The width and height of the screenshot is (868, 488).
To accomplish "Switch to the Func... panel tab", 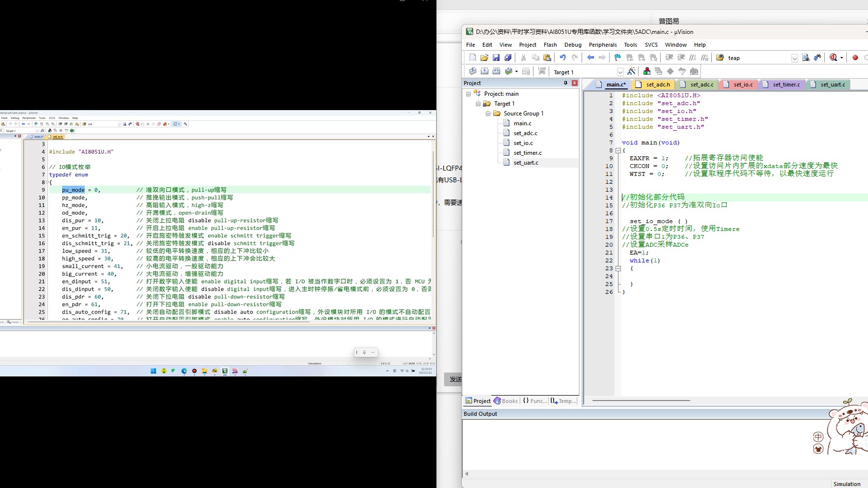I will pos(535,401).
